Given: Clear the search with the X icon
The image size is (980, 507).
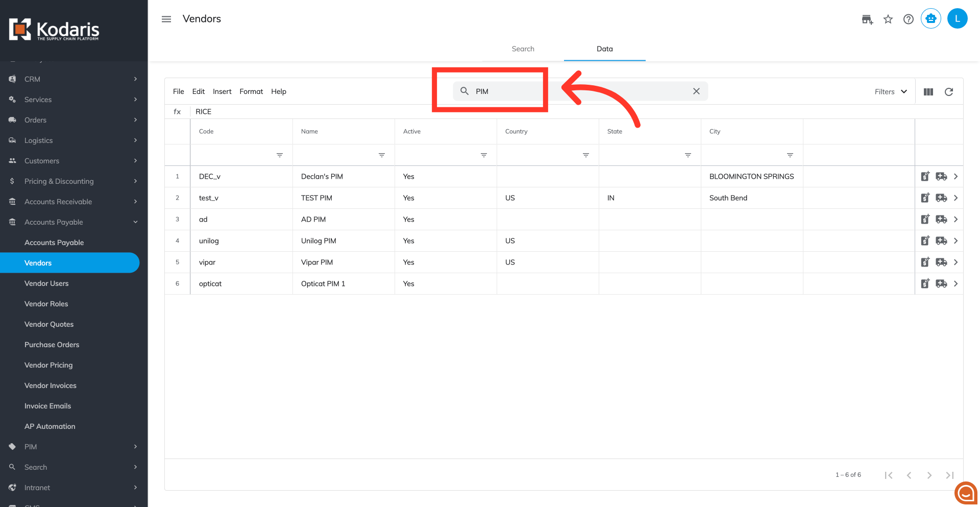Looking at the screenshot, I should coord(696,91).
